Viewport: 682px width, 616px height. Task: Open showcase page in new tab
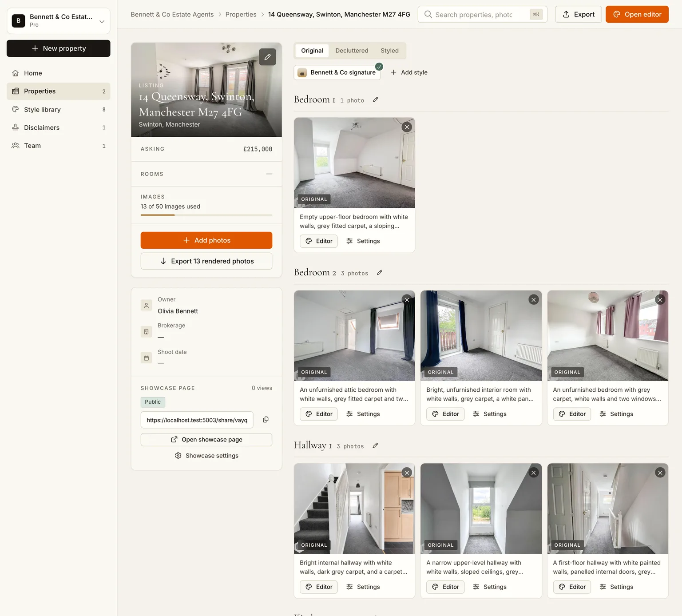206,440
